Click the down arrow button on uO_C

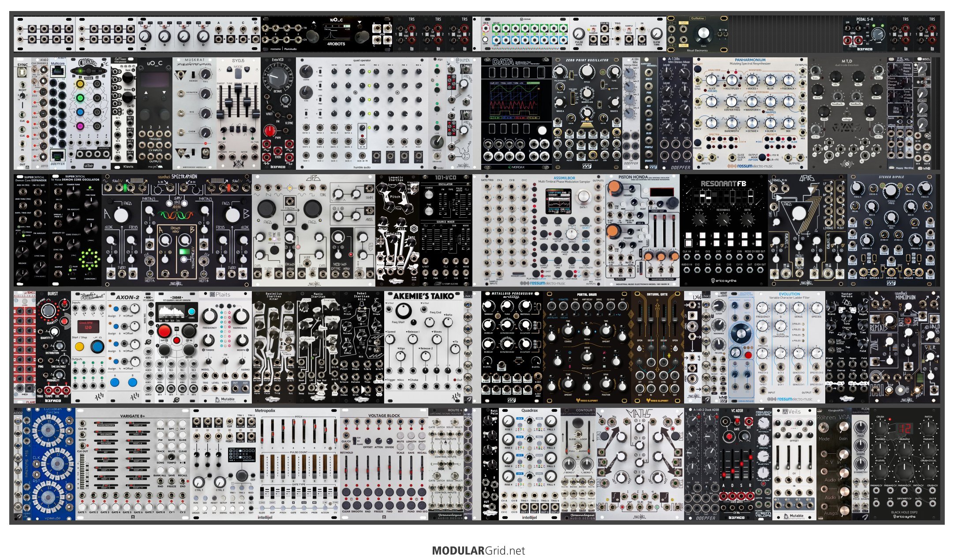(x=164, y=93)
